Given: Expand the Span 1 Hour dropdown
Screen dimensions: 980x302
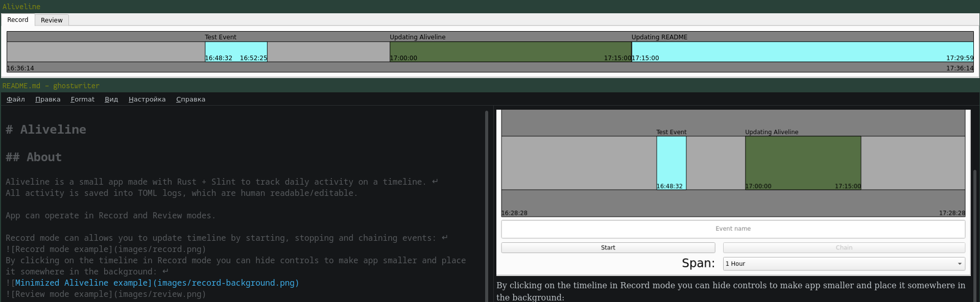Looking at the screenshot, I should tap(844, 264).
